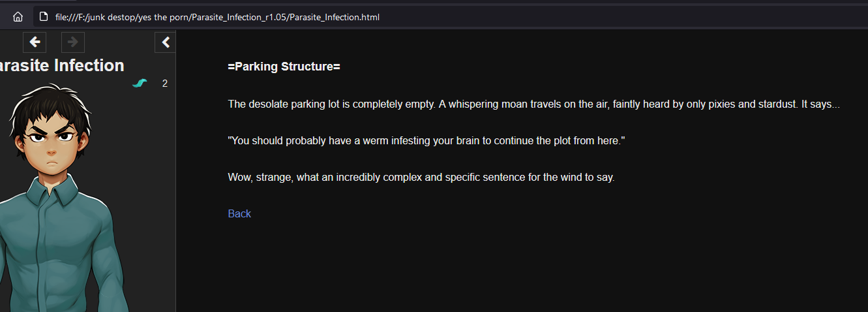The height and width of the screenshot is (312, 868).
Task: Click the "Parasite Infection" sidebar title
Action: coord(61,65)
